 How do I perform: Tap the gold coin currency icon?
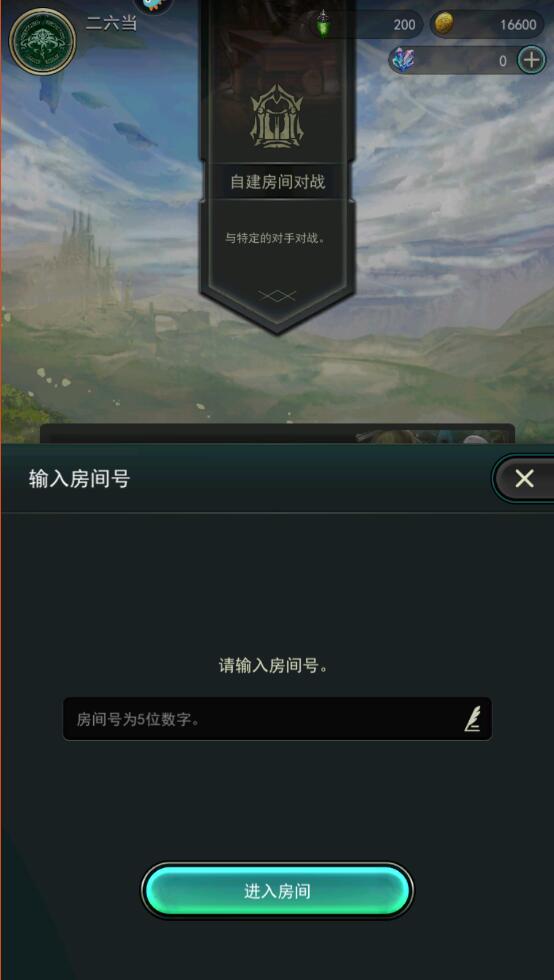(x=444, y=24)
